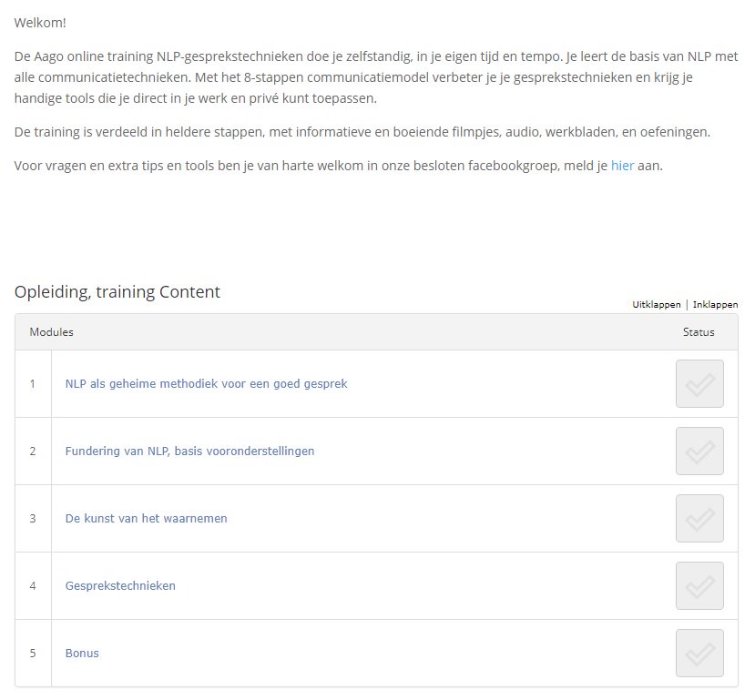The width and height of the screenshot is (755, 700).
Task: Click module number 2 cell
Action: (33, 451)
